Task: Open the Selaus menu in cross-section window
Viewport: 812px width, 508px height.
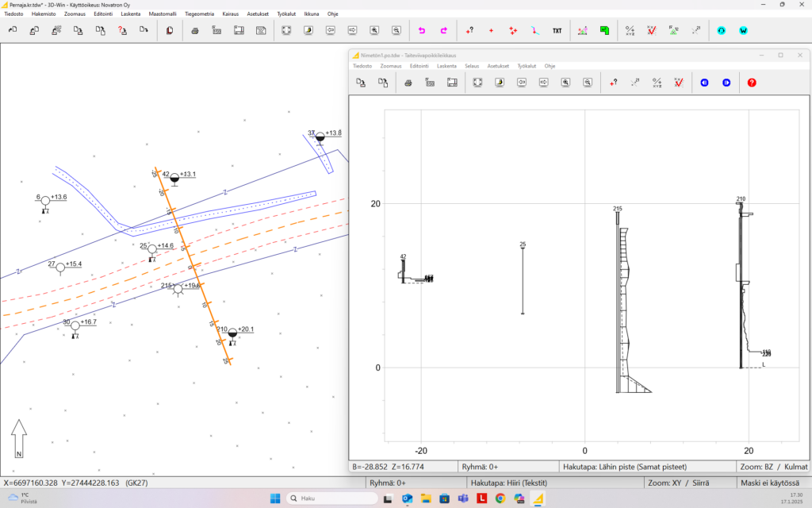Action: point(472,66)
